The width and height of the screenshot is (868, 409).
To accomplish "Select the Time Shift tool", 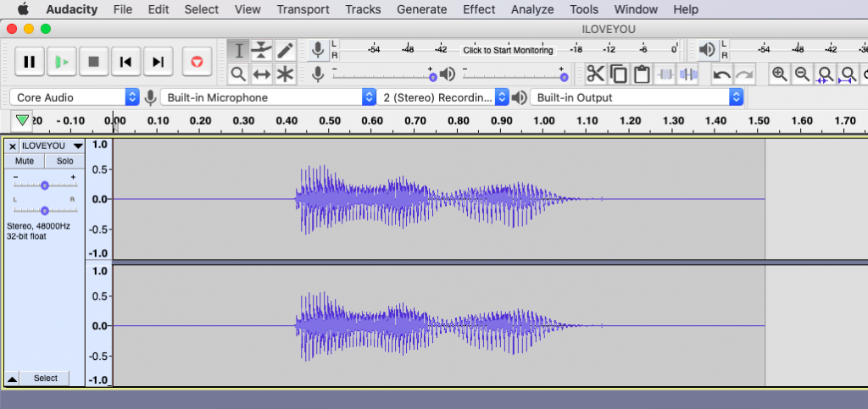I will [261, 74].
